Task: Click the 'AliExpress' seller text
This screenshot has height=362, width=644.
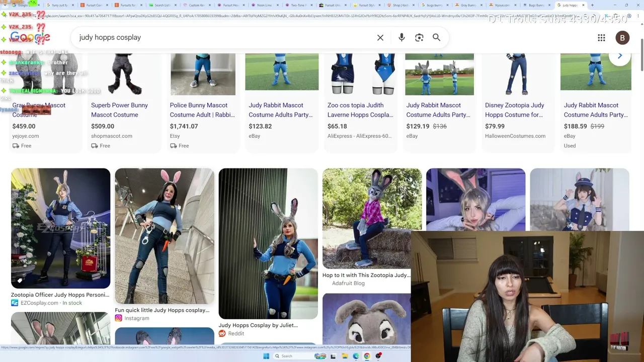Action: (359, 136)
